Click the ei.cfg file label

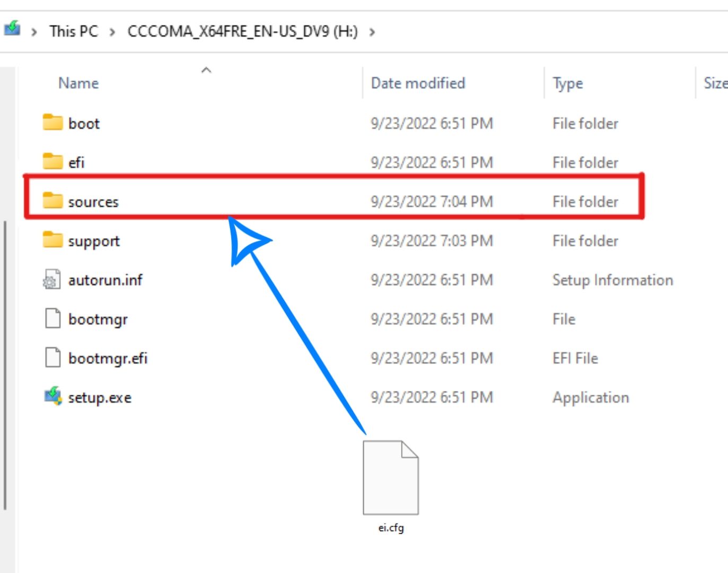391,528
